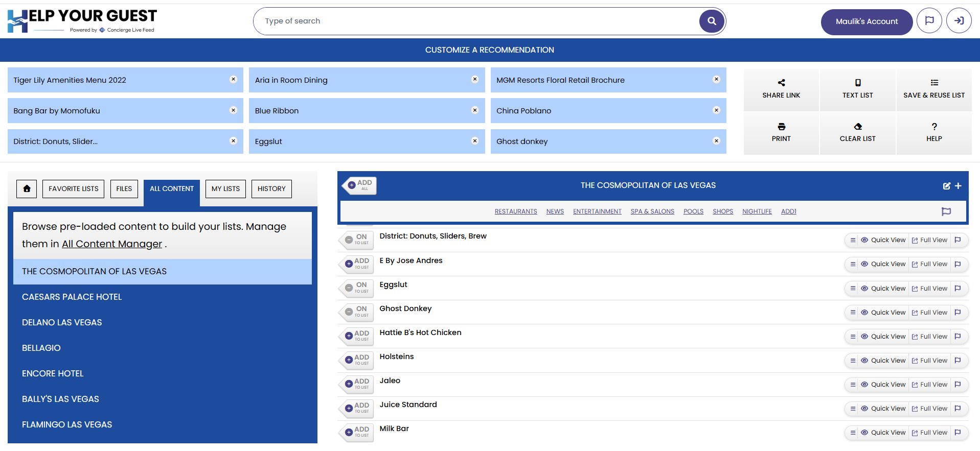The width and height of the screenshot is (980, 451).
Task: Open the Favorite Lists tab
Action: 74,189
